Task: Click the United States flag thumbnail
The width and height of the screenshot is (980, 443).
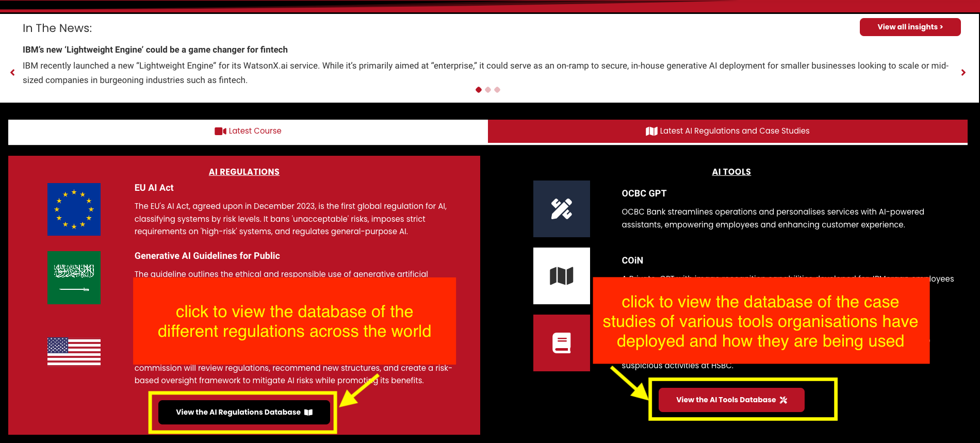Action: click(x=74, y=351)
